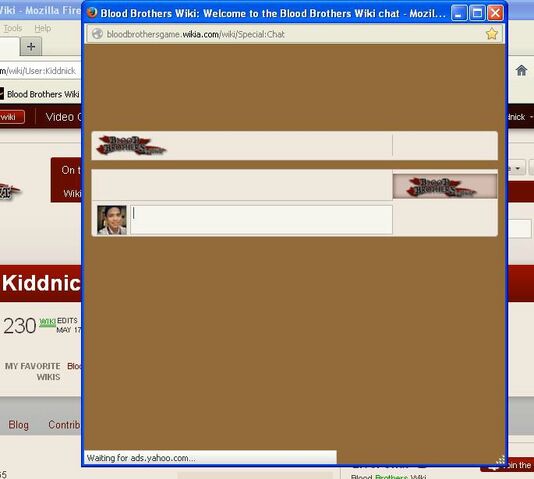Open Video Games link in Wikia bar
Viewport: 534px width, 479px height.
63,117
